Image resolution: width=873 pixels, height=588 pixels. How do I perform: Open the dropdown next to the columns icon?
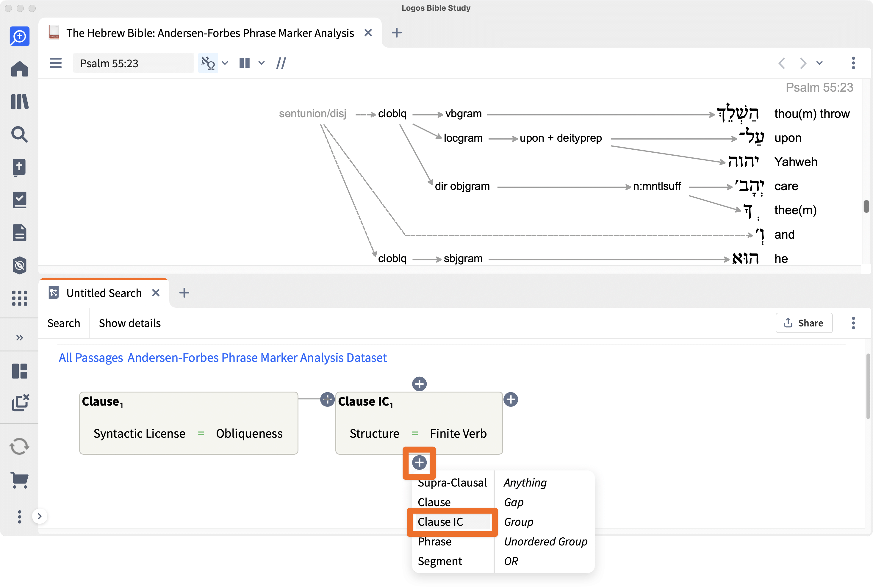point(261,63)
